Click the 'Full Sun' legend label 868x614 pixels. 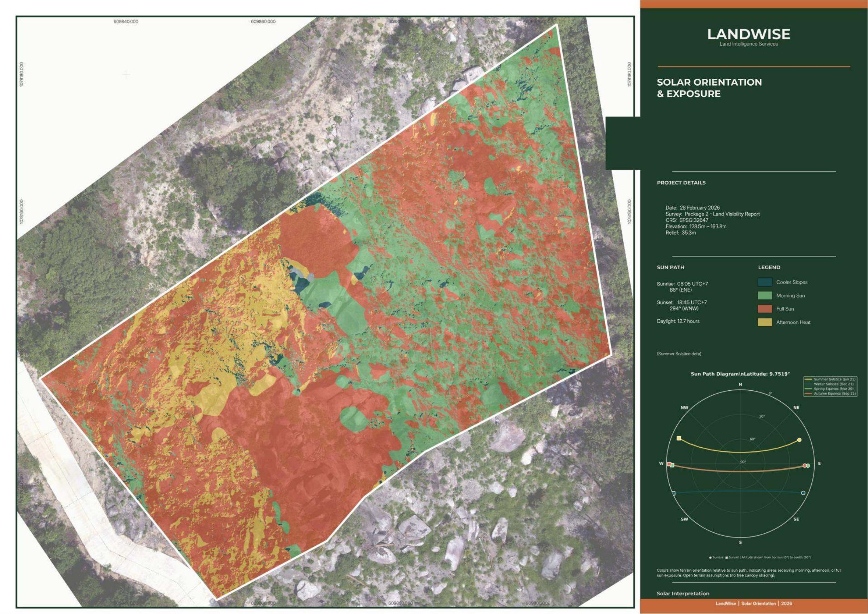785,309
